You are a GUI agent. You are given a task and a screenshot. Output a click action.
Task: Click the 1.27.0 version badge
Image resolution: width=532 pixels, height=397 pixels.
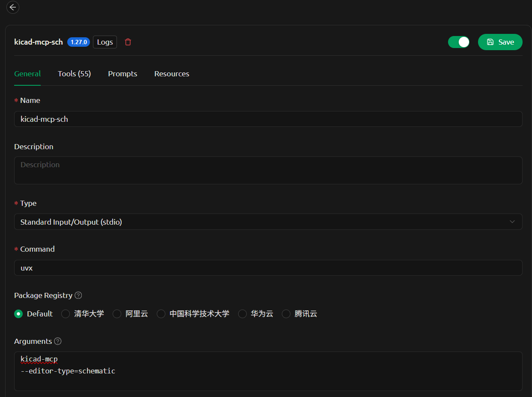point(79,42)
